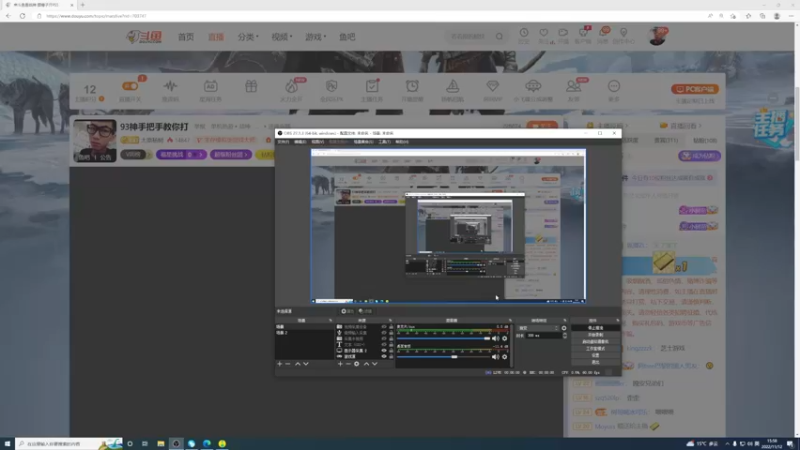
Task: Remove selected scene with the Scenes minus icon
Action: [x=288, y=364]
